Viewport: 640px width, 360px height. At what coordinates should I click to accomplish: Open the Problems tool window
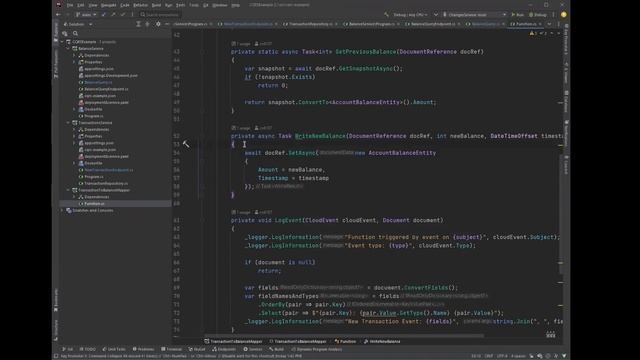(143, 349)
